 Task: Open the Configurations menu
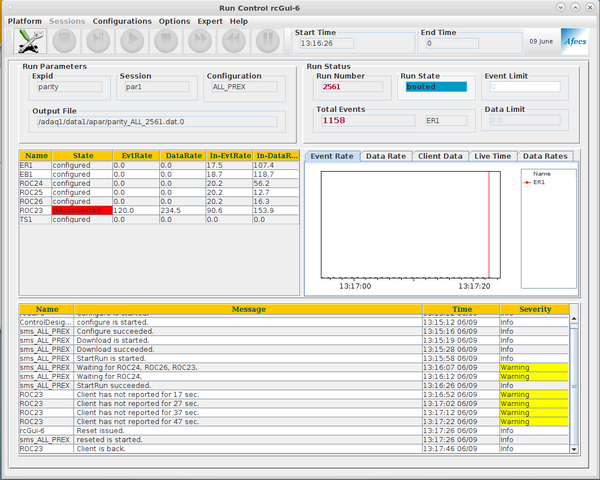[x=122, y=21]
